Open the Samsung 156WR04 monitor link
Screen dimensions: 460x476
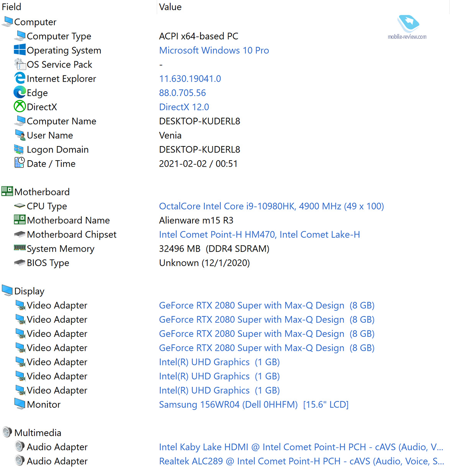point(254,405)
